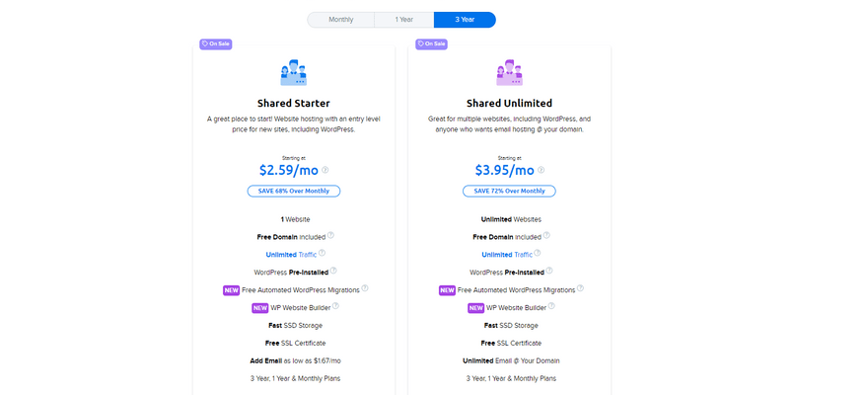
Task: Switch billing period to Monthly
Action: [x=341, y=20]
